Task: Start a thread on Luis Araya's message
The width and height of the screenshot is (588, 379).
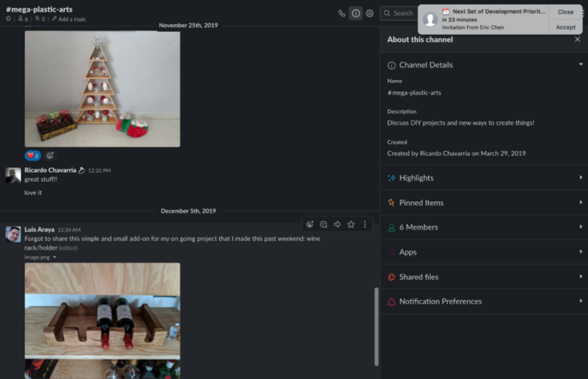Action: tap(323, 224)
